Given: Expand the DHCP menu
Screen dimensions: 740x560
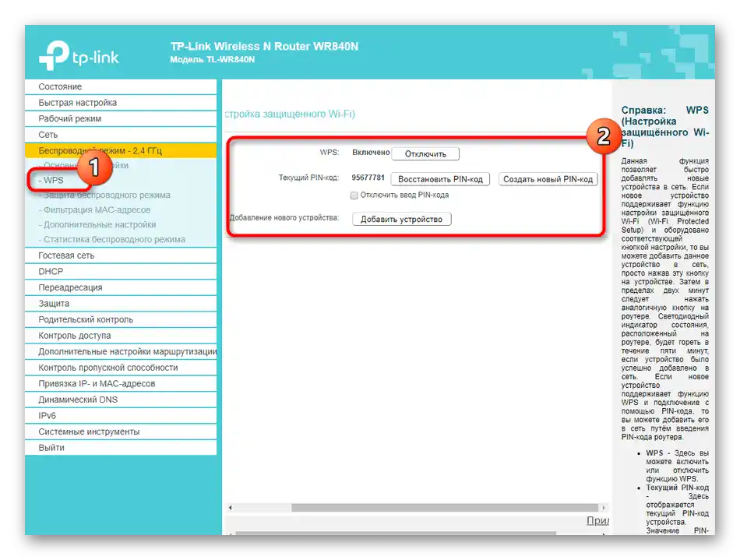Looking at the screenshot, I should tap(121, 271).
